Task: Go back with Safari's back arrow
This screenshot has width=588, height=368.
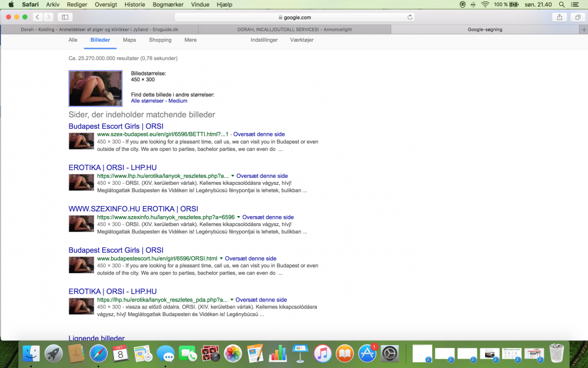Action: [38, 17]
